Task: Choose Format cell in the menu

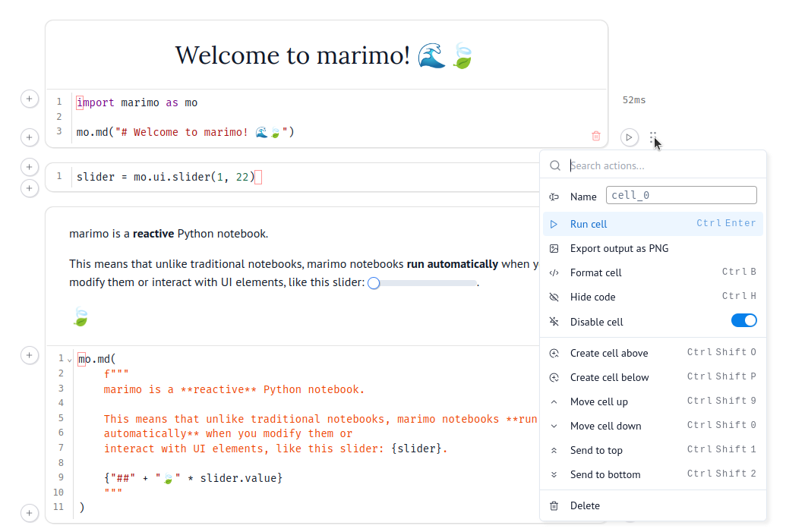Action: pos(652,272)
